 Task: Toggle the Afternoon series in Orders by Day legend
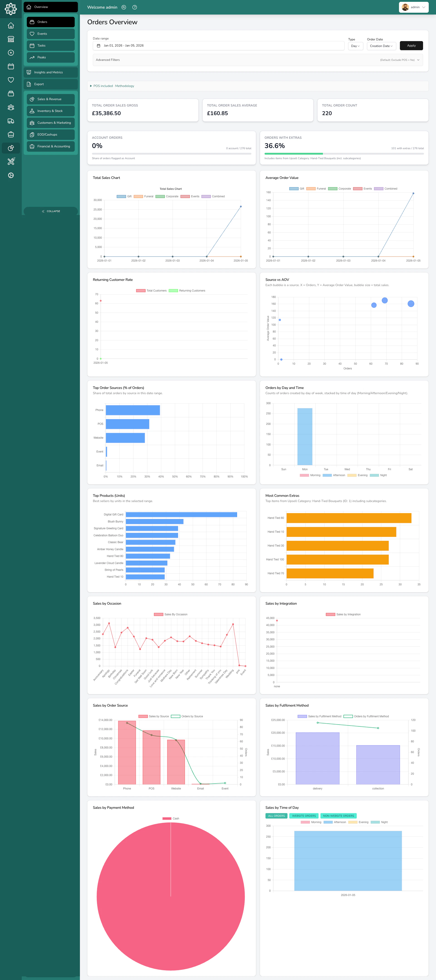tap(337, 475)
